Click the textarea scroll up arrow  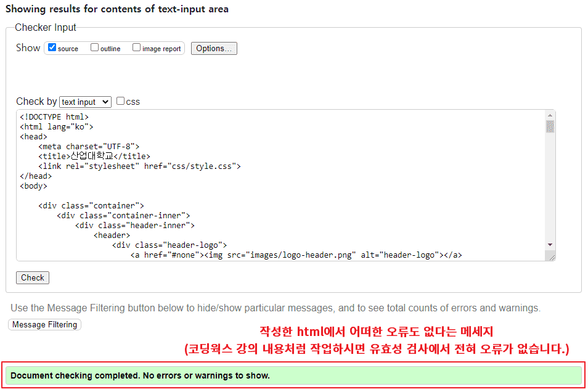click(x=550, y=115)
